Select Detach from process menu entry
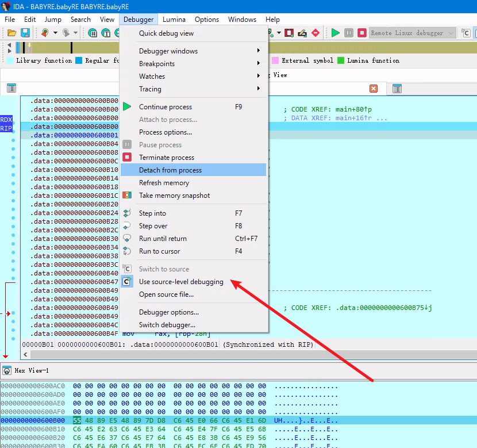The image size is (477, 448). (170, 170)
